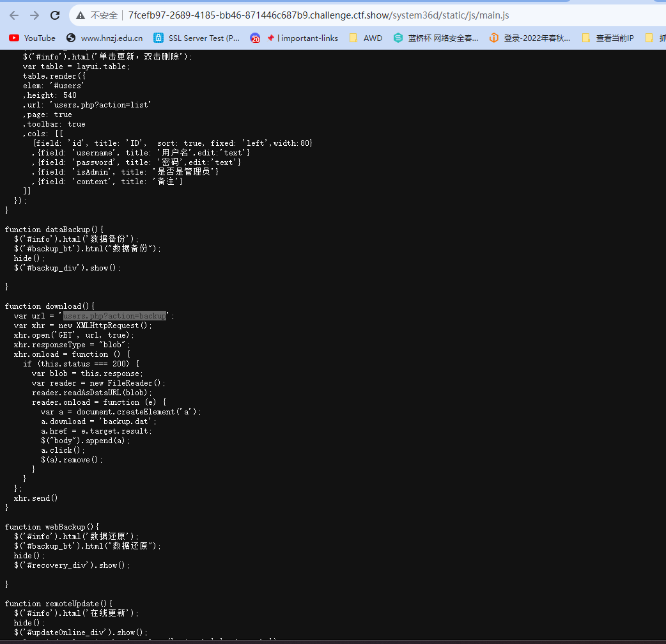Click the "$('#info').html('在线更新');" line
The image size is (666, 644).
pyautogui.click(x=76, y=613)
